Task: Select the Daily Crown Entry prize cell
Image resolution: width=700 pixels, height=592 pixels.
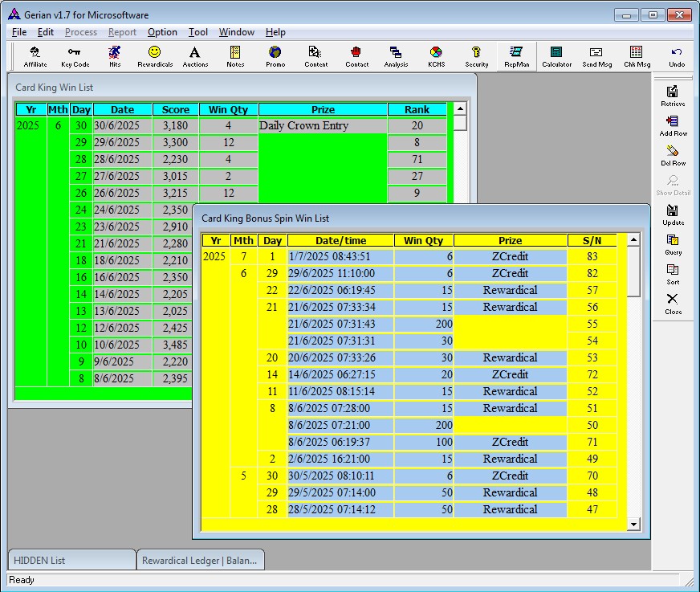Action: click(x=322, y=126)
